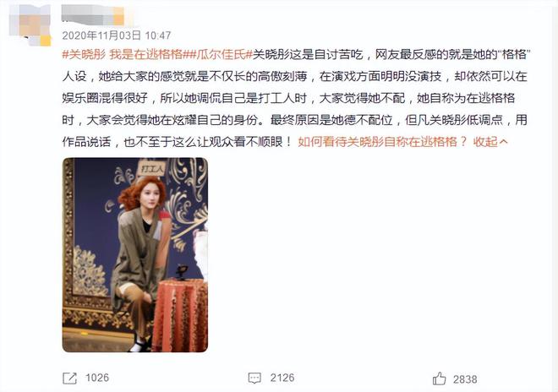Click the text 关晓彤这是自讨苦吃 in first line
Screen dimensions: 558x392
308,54
